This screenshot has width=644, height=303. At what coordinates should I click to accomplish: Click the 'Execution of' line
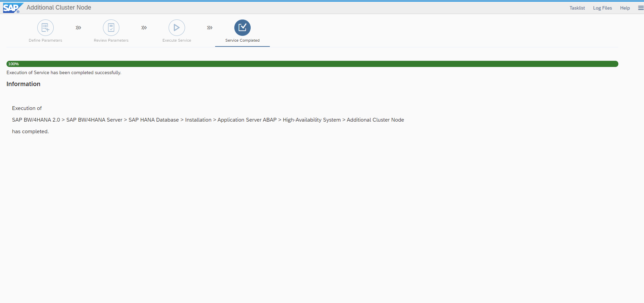(27, 108)
